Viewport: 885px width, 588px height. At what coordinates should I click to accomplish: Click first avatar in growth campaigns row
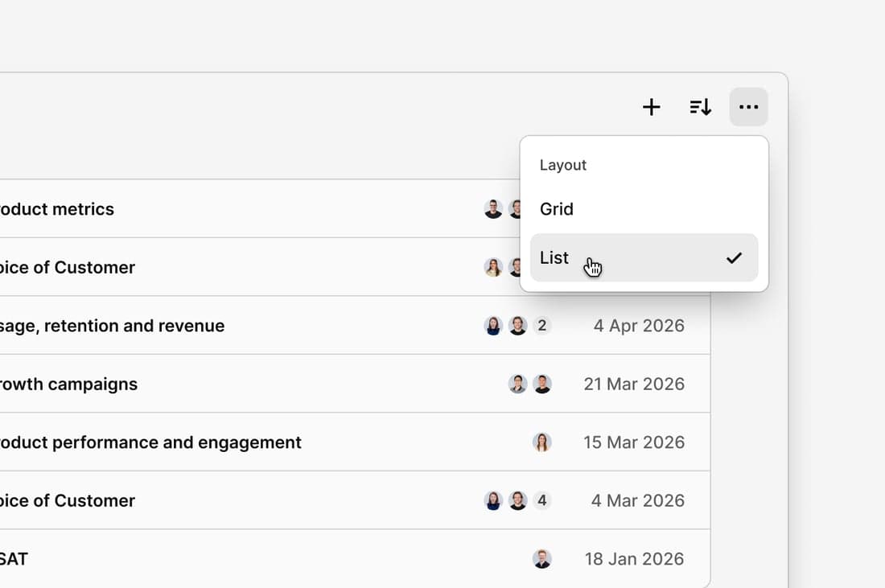(x=517, y=384)
